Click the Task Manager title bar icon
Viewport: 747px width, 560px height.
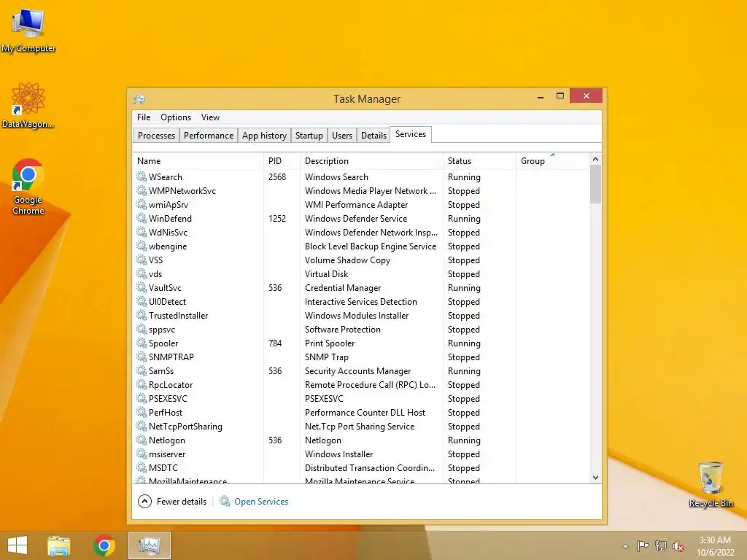tap(139, 98)
